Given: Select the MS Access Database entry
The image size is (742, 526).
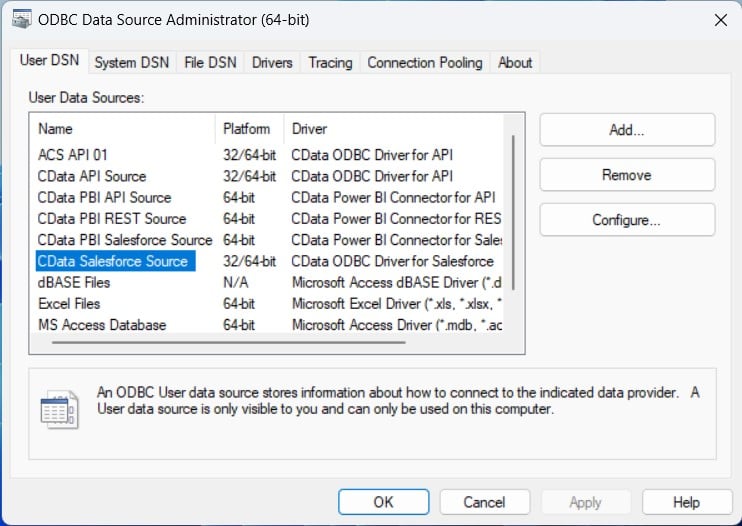Looking at the screenshot, I should coord(102,325).
